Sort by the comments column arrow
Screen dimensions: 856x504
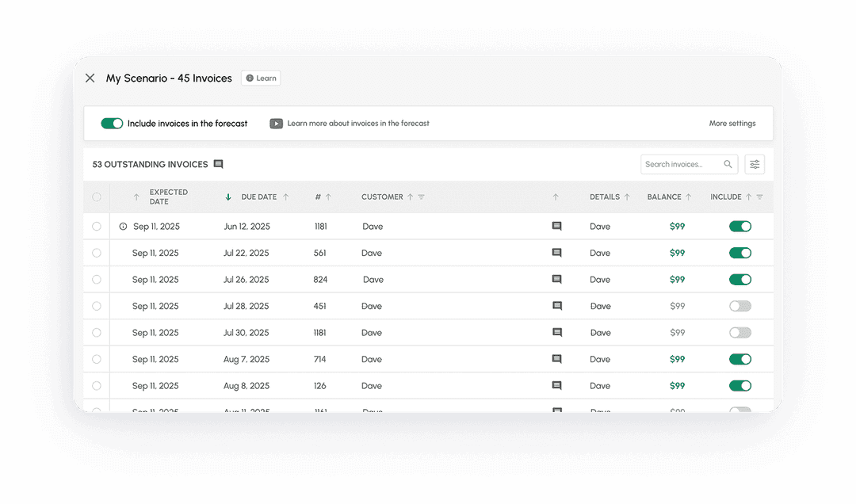pyautogui.click(x=556, y=197)
